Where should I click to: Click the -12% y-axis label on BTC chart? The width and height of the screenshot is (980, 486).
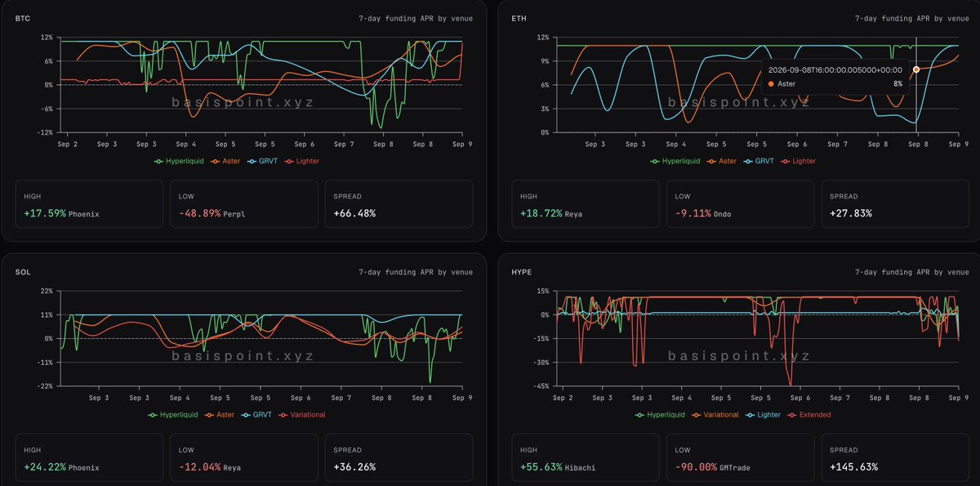coord(44,132)
